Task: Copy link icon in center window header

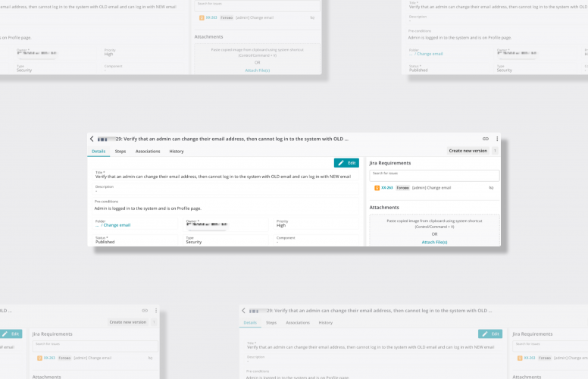Action: 486,139
